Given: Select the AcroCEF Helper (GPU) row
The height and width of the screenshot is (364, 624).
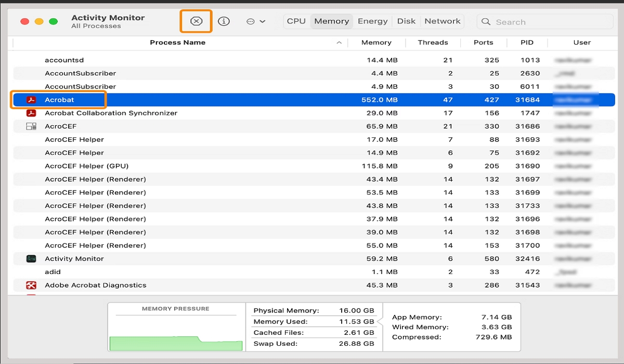Looking at the screenshot, I should (x=314, y=166).
